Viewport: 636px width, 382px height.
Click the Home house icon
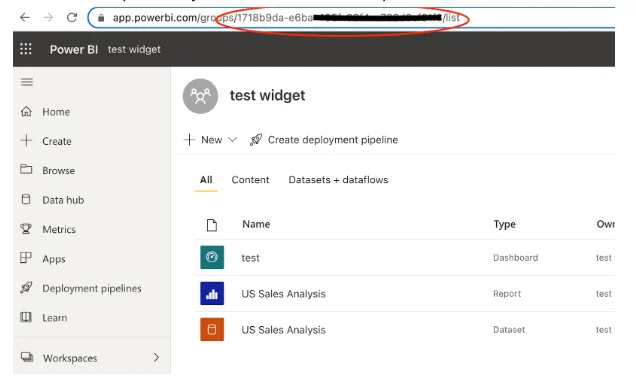pyautogui.click(x=26, y=111)
